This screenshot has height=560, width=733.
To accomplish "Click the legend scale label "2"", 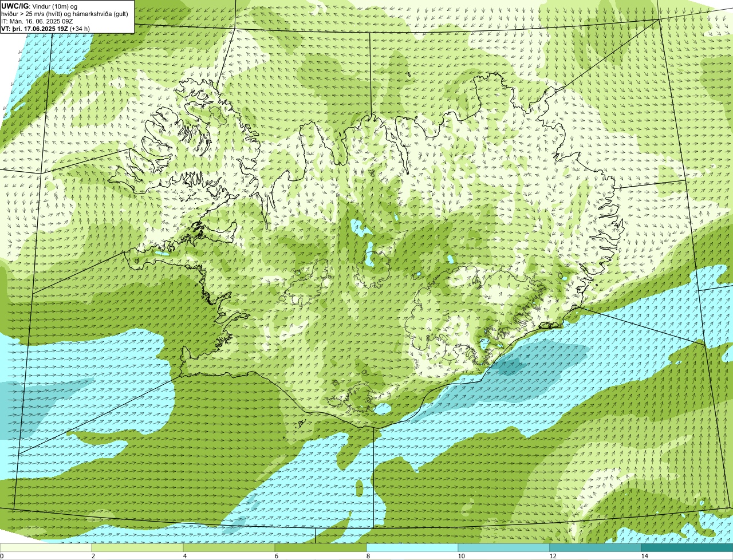I will tap(93, 556).
